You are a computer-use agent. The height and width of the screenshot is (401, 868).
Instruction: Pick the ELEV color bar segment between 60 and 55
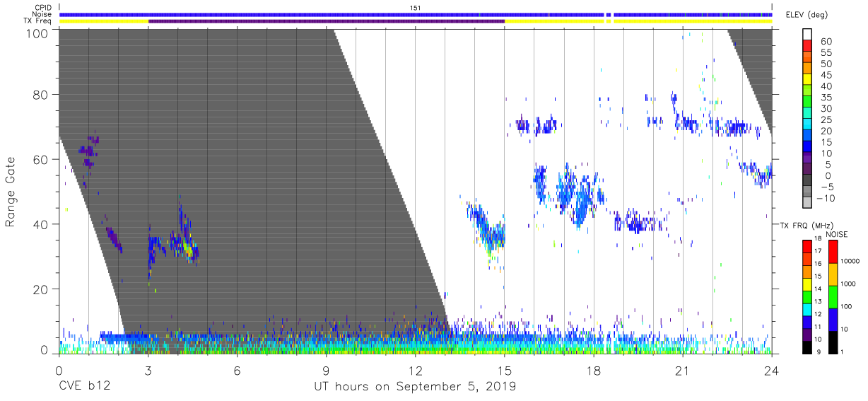click(807, 47)
